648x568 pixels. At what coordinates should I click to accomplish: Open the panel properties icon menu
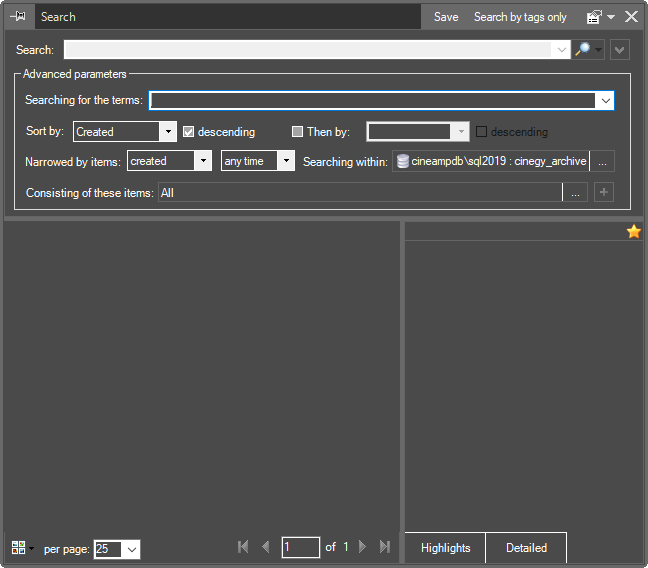click(594, 17)
